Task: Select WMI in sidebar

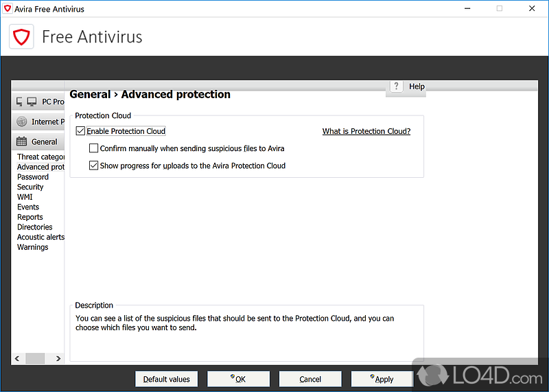Action: pos(25,197)
